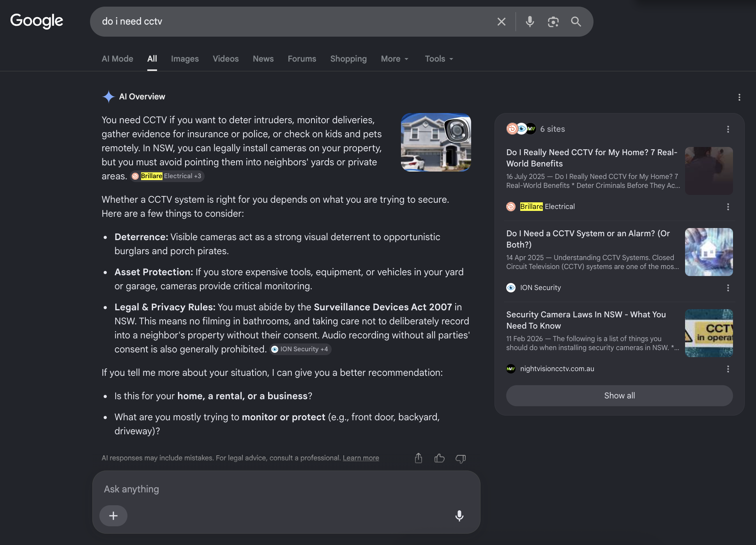756x545 pixels.
Task: Open the 6 sites panel options menu
Action: click(728, 129)
